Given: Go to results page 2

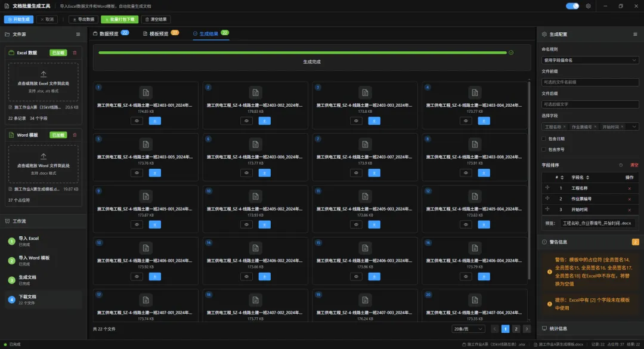Looking at the screenshot, I should [516, 329].
